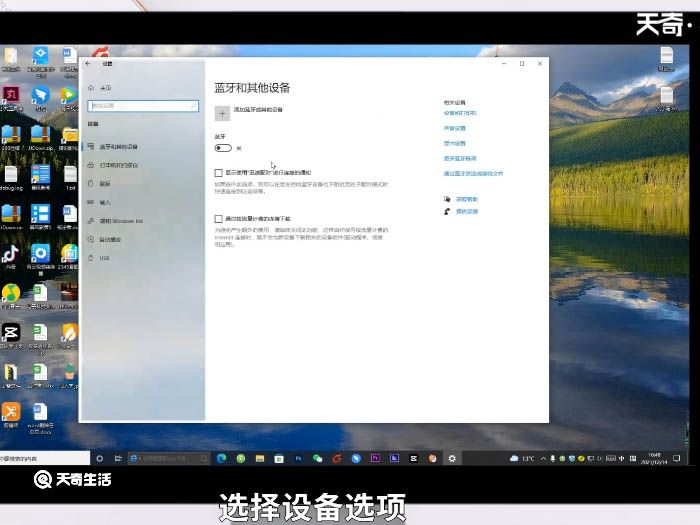Click Add Bluetooth or other device label

258,109
